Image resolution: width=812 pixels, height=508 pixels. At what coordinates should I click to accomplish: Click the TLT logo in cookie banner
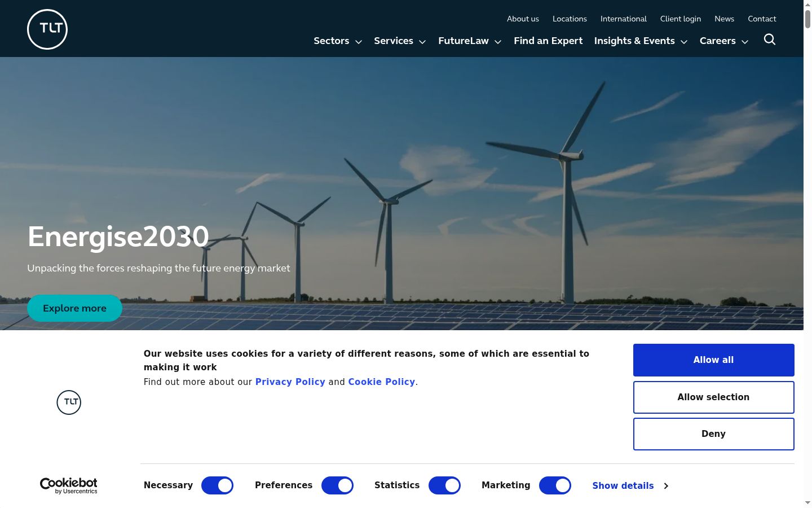(69, 402)
